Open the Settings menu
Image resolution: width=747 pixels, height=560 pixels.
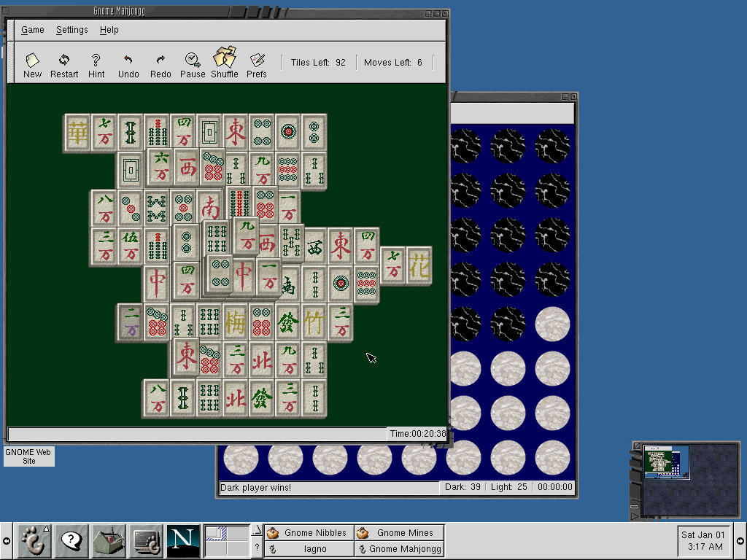coord(72,30)
